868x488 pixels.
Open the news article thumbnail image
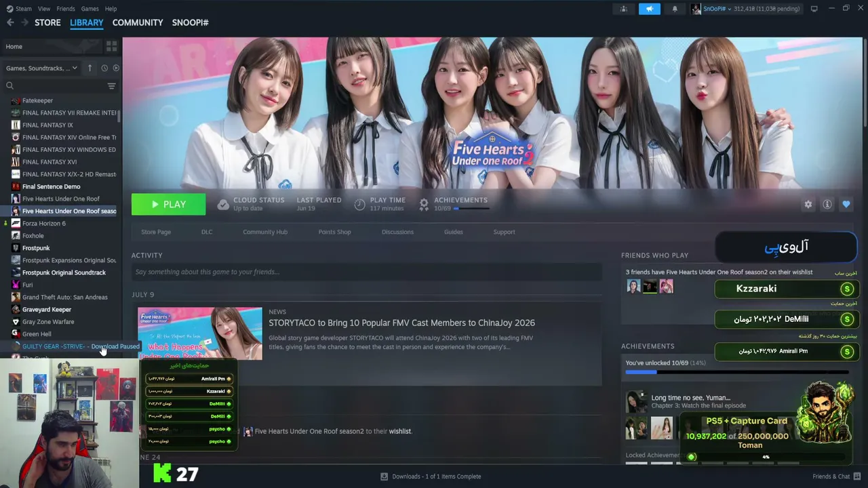[200, 333]
